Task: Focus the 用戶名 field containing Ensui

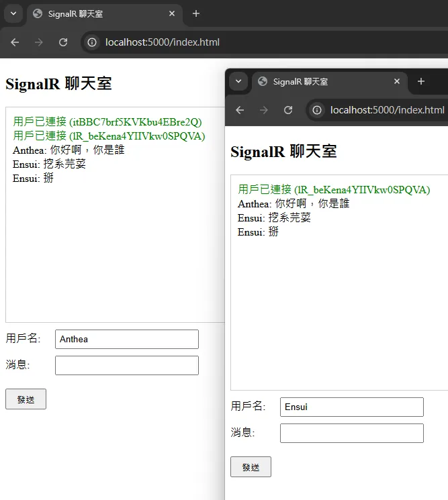Action: point(352,407)
